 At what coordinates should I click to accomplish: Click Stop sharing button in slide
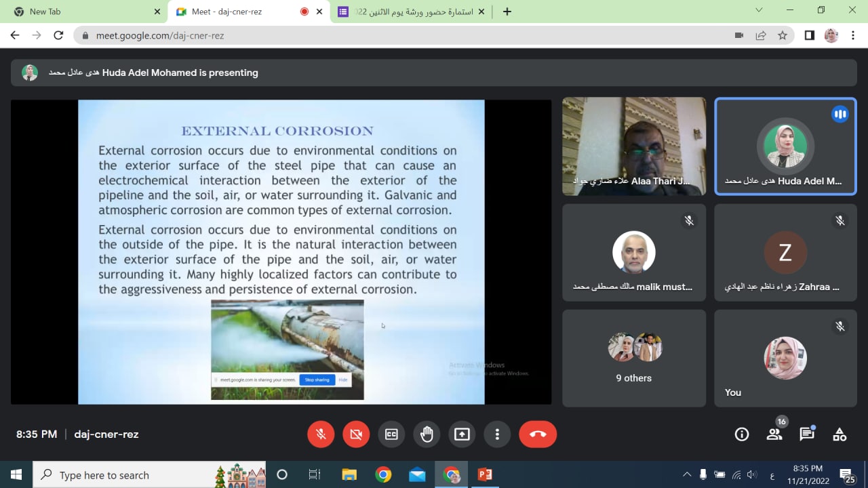[317, 380]
